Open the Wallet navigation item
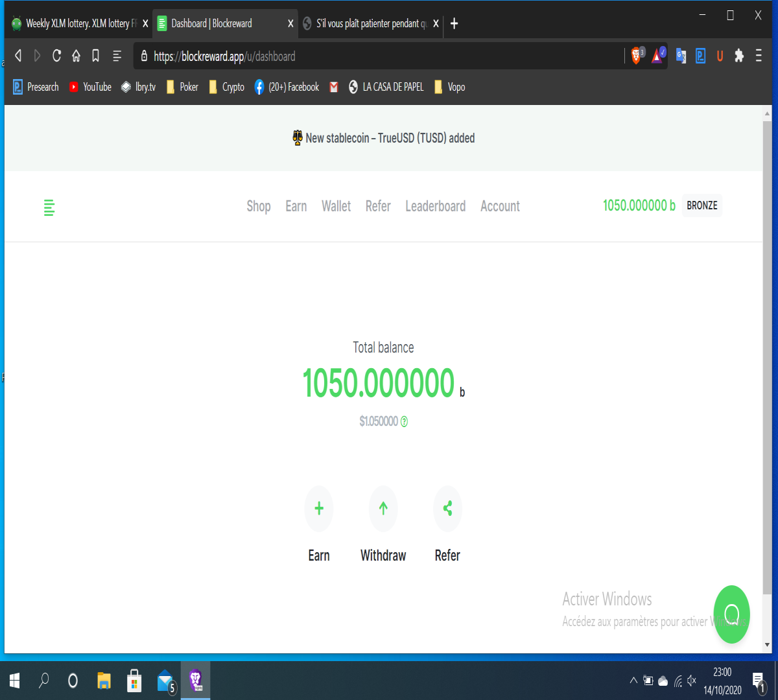 (x=336, y=206)
